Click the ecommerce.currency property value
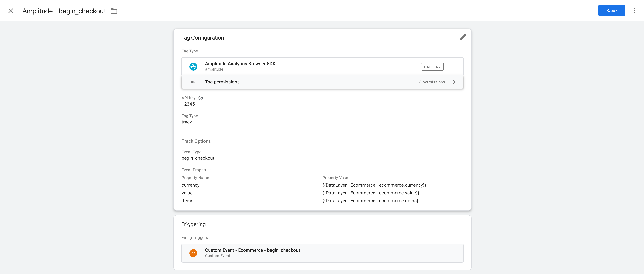Image resolution: width=644 pixels, height=274 pixels. coord(374,185)
